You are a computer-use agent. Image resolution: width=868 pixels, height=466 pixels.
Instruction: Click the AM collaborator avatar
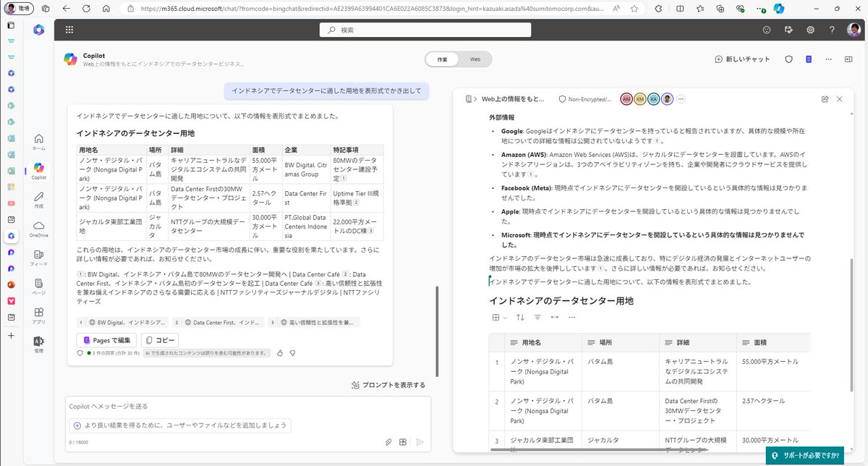(626, 98)
